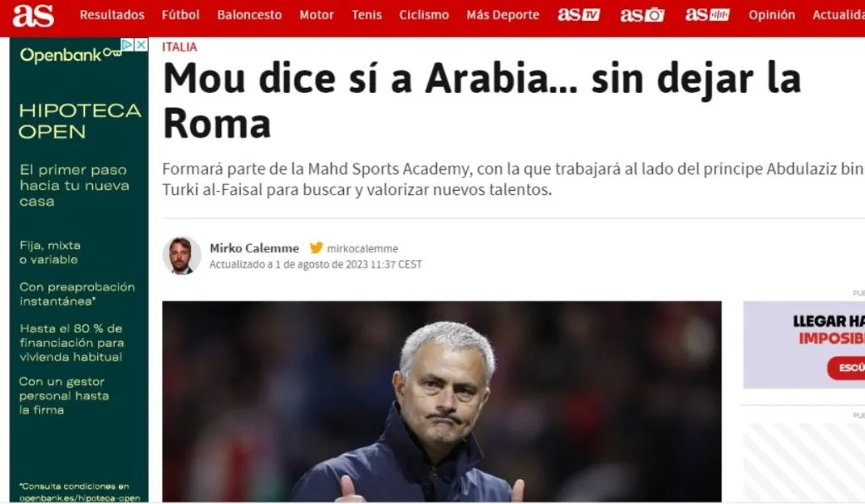
Task: Click the AS logo in header
Action: 33,15
